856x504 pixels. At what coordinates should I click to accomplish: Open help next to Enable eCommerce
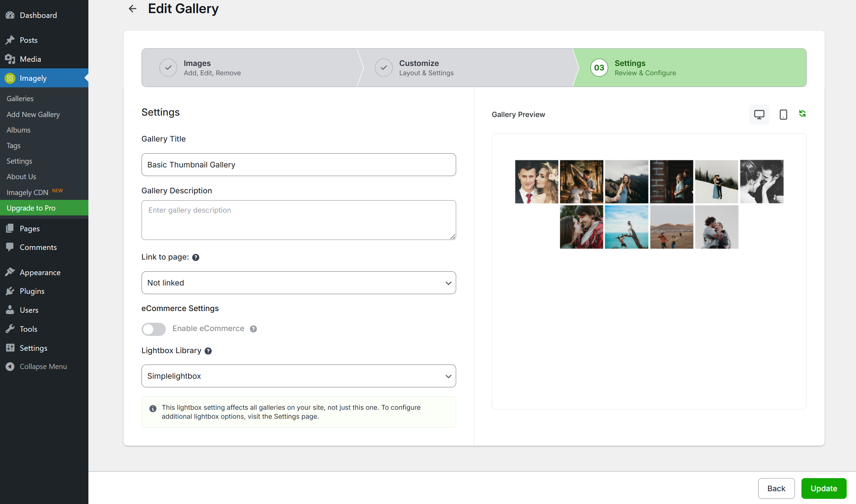click(253, 329)
